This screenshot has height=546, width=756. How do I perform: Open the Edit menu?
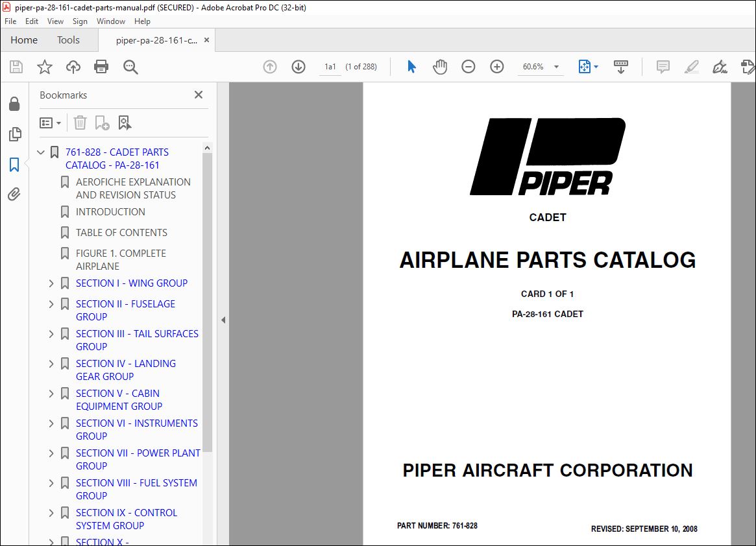pyautogui.click(x=32, y=21)
